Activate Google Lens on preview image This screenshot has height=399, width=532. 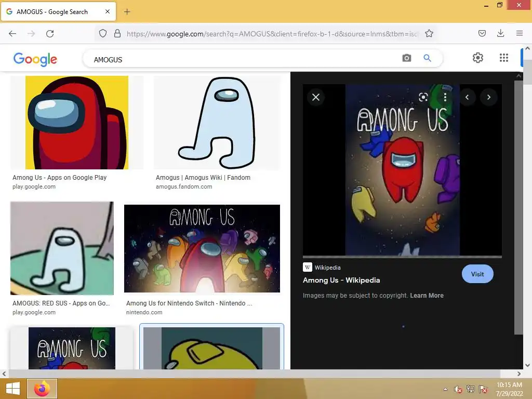423,97
